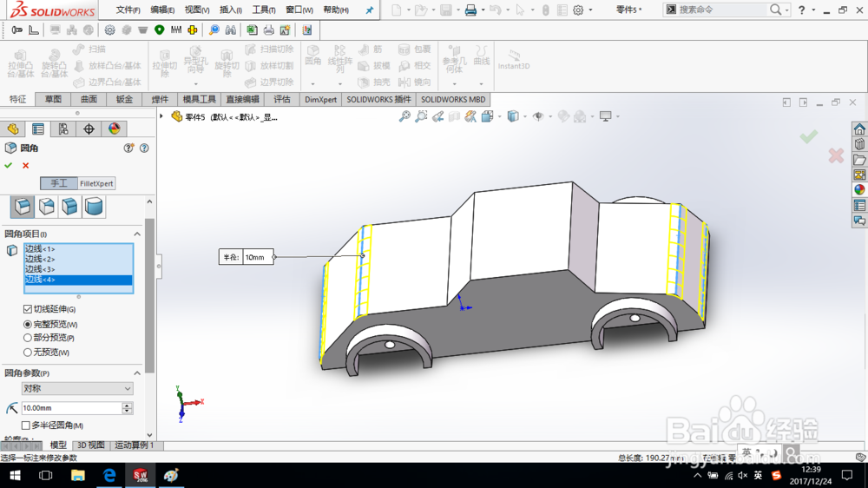Click the Hide/Show Items eye icon

pyautogui.click(x=538, y=116)
